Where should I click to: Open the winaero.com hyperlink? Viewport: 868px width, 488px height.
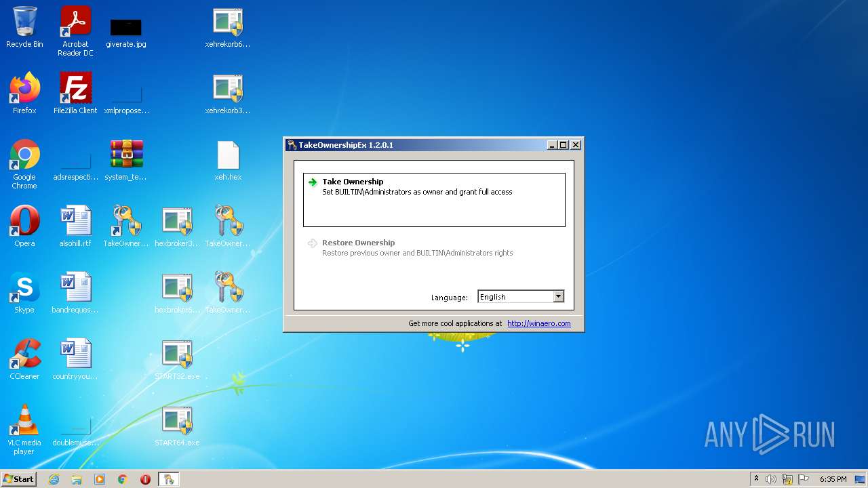point(539,323)
